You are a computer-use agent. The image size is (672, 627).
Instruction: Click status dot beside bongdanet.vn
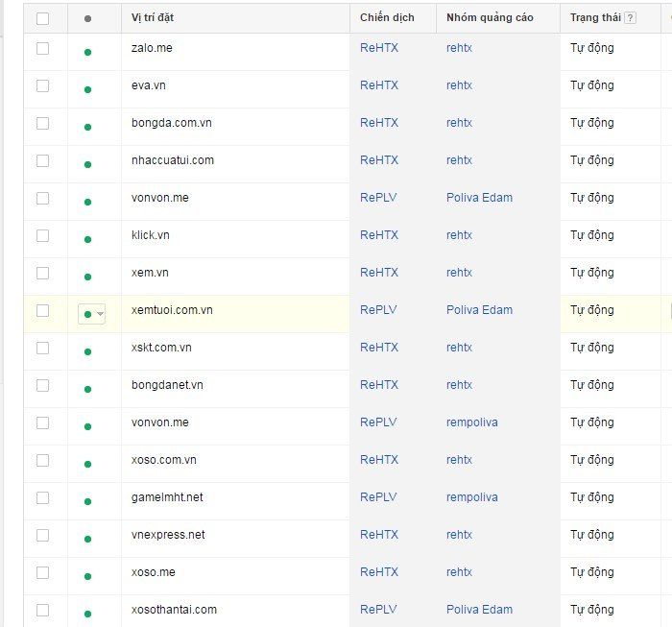[88, 389]
